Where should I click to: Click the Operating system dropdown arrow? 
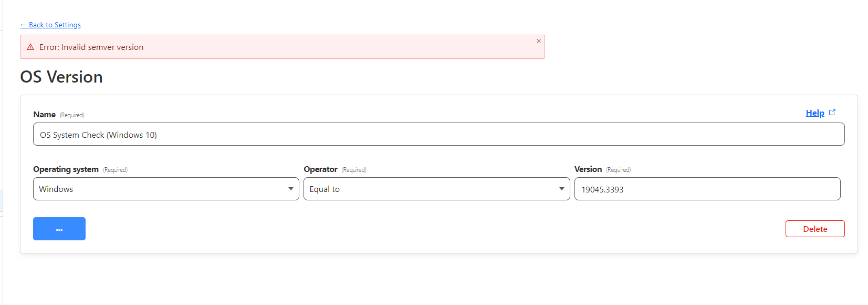pos(290,189)
